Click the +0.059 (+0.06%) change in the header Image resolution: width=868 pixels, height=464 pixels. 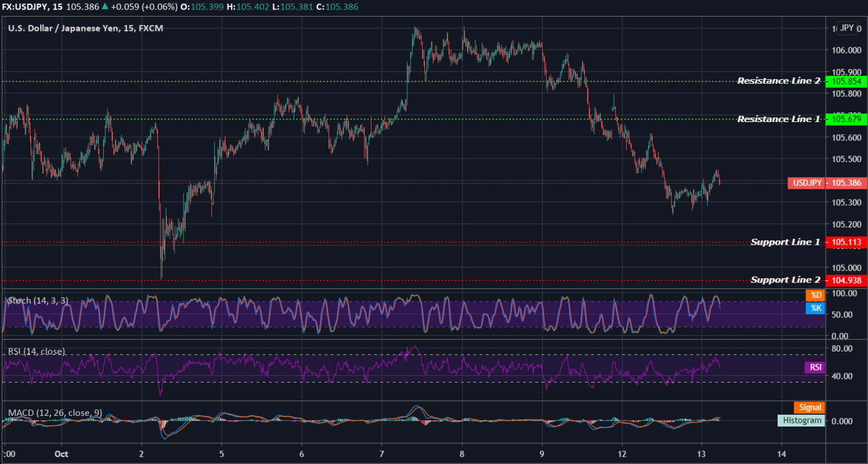tap(144, 7)
